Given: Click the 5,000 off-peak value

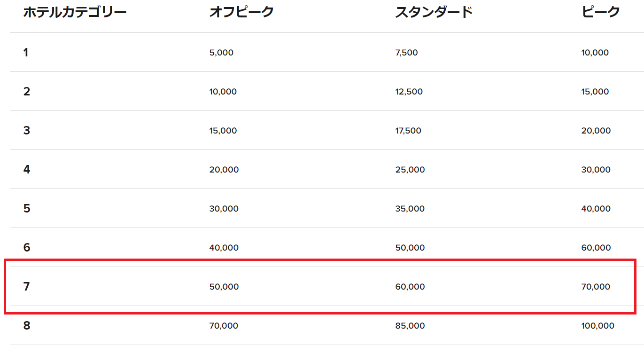Looking at the screenshot, I should (221, 53).
